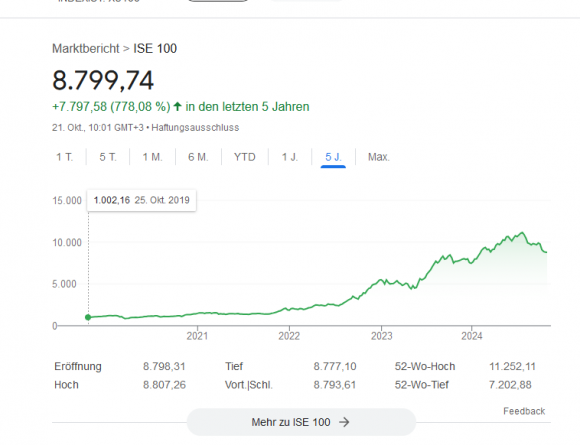The image size is (580, 445).
Task: Select the 5 J. range tab
Action: pyautogui.click(x=333, y=157)
